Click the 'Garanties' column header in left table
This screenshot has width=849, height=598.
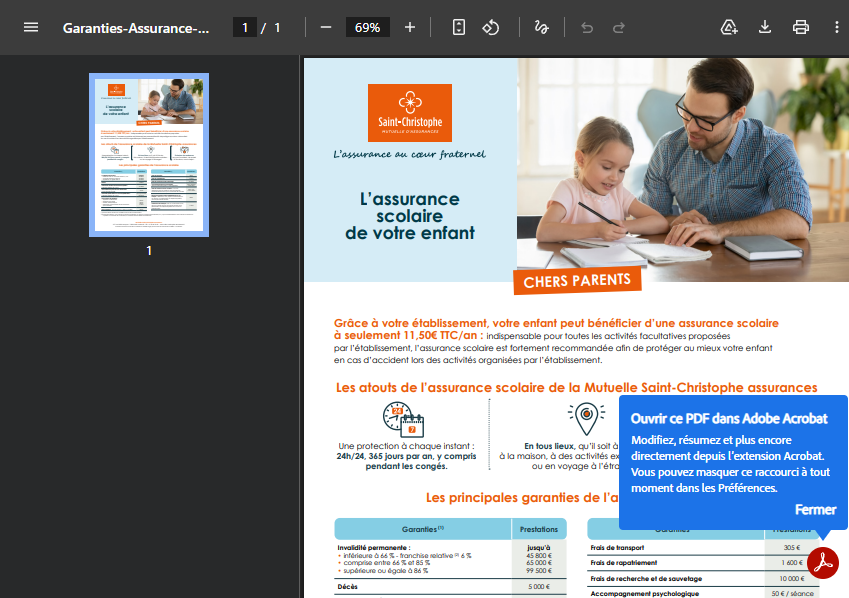423,529
